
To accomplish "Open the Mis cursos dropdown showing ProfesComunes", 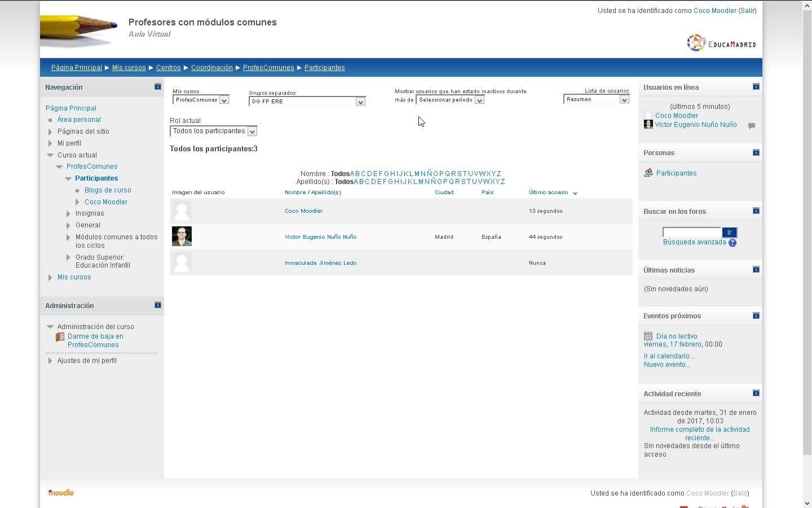I will 201,100.
